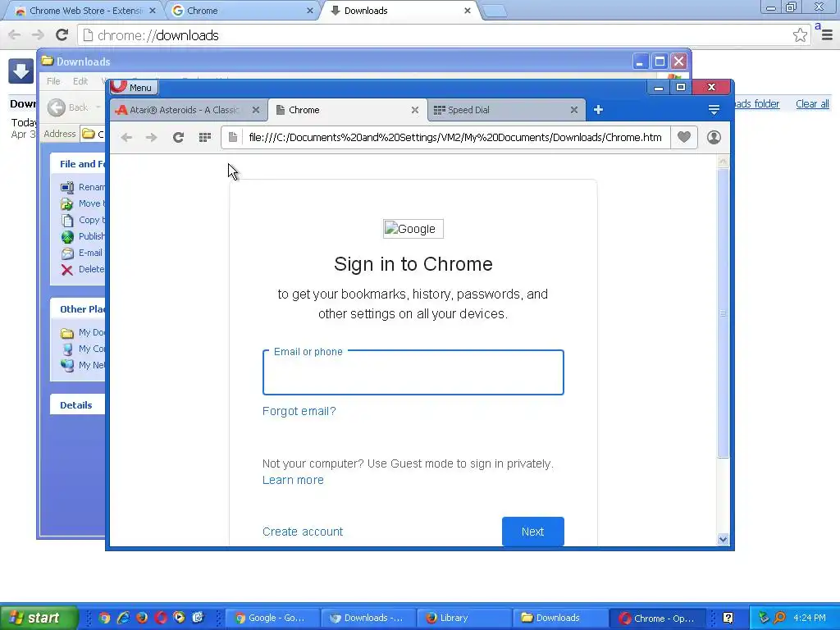Click the Create account link
Image resolution: width=840 pixels, height=630 pixels.
303,532
